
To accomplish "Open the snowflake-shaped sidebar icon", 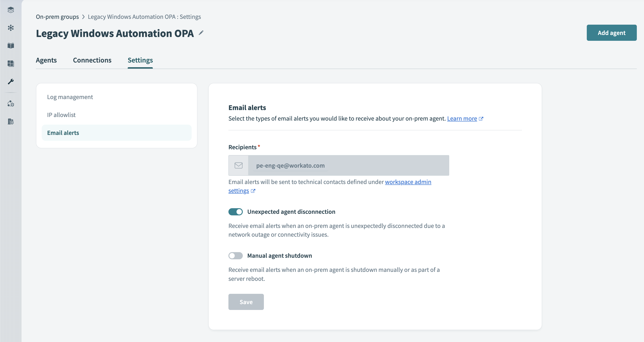I will [11, 28].
